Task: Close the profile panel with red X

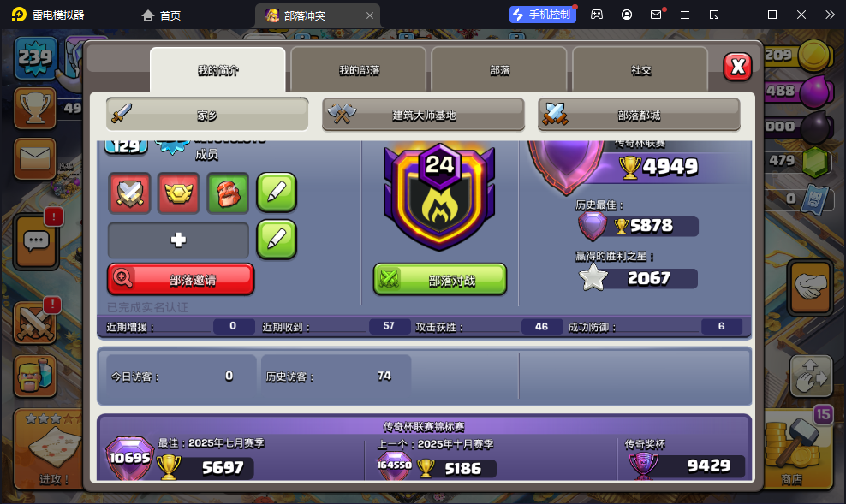Action: pyautogui.click(x=737, y=67)
